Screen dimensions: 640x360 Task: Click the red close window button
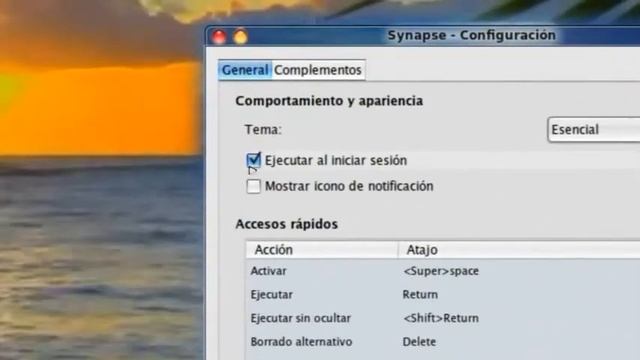click(x=219, y=37)
